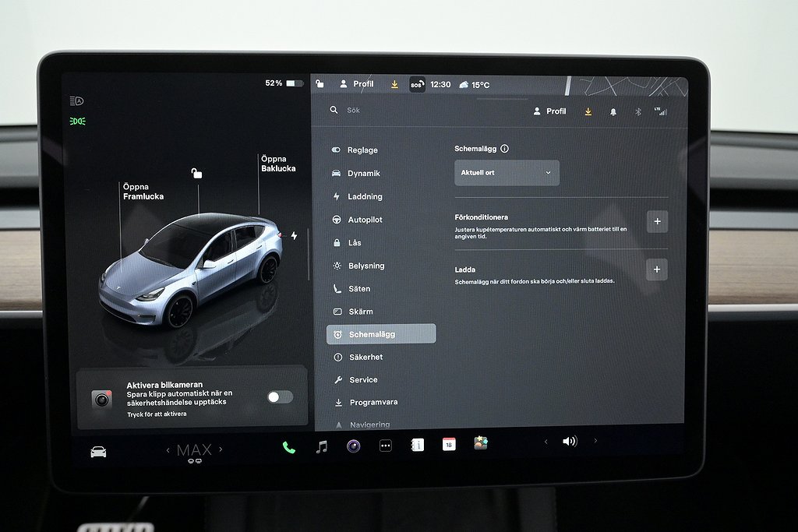
Task: Click the download icon in settings header
Action: pyautogui.click(x=588, y=111)
